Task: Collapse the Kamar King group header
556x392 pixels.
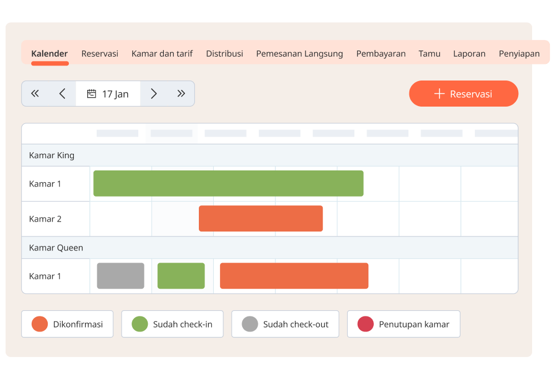Action: tap(52, 155)
